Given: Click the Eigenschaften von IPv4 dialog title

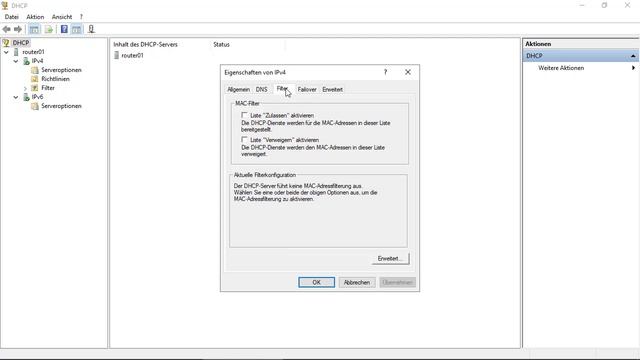Looking at the screenshot, I should click(255, 72).
